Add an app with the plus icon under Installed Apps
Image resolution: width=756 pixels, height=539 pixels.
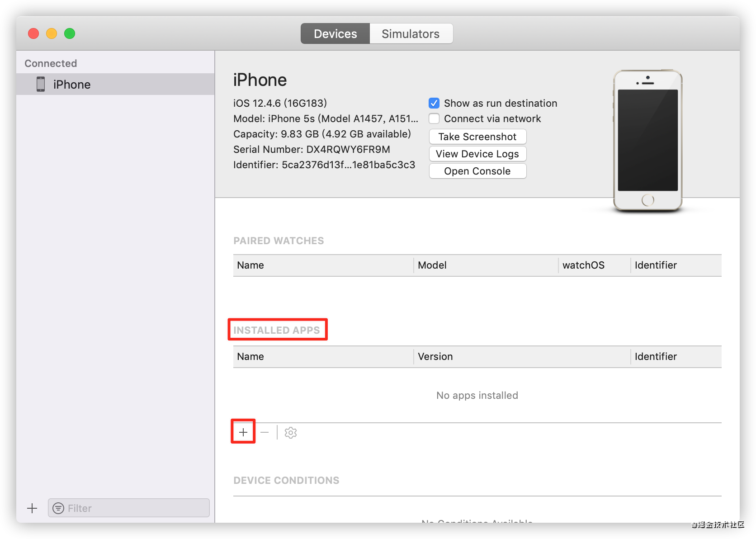(x=243, y=432)
